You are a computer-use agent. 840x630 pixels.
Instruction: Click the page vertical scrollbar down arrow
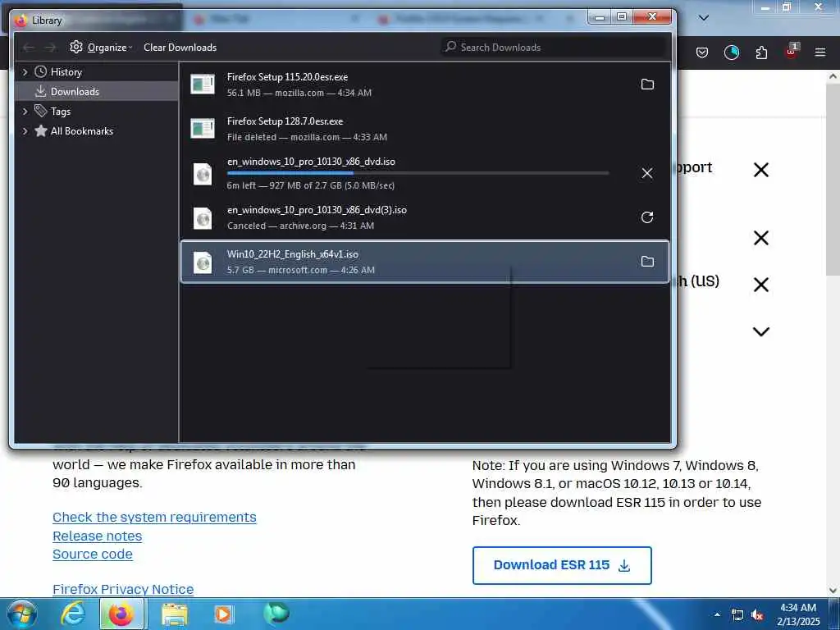click(x=833, y=591)
